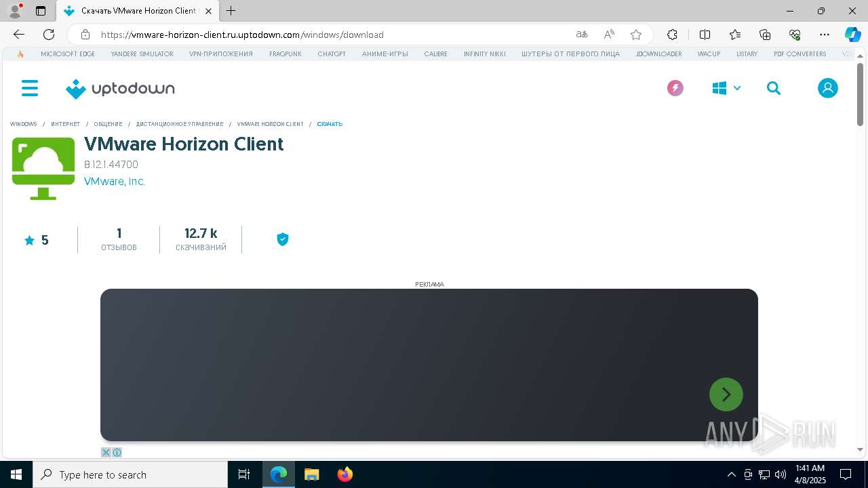Click the 1 отзывов review count
The width and height of the screenshot is (868, 488).
tap(119, 240)
